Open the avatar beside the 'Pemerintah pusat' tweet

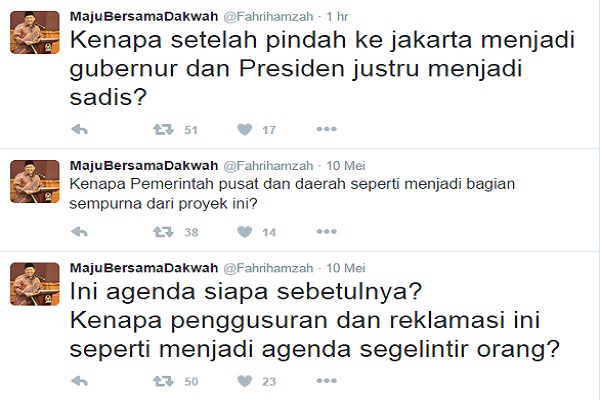(x=35, y=181)
